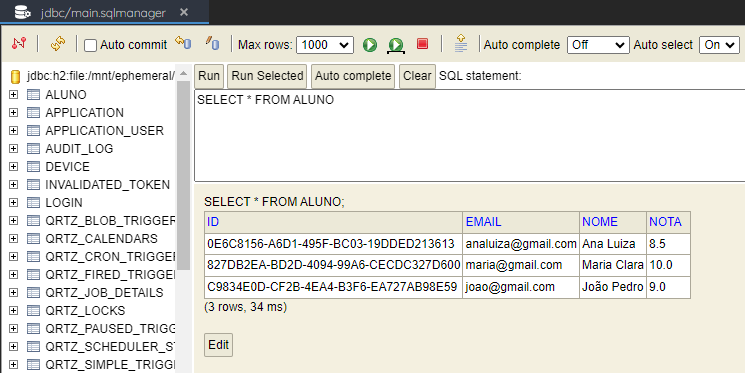745x373 pixels.
Task: Click the Ana Luiza name cell
Action: pyautogui.click(x=613, y=244)
